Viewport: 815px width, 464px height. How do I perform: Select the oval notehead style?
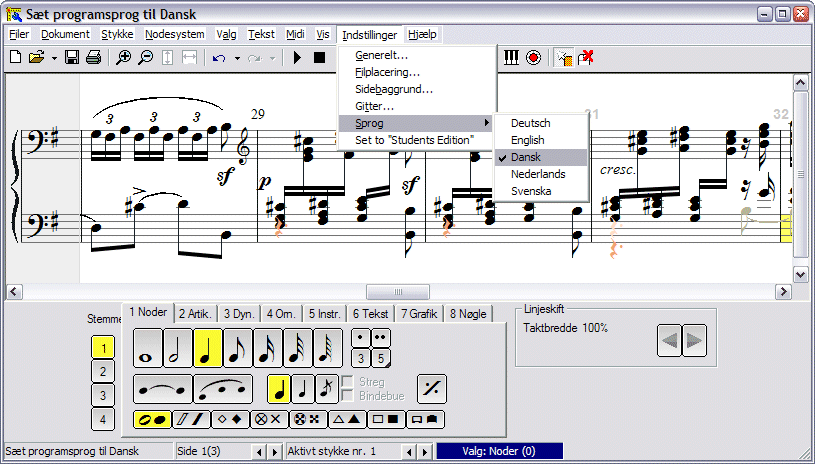[x=153, y=419]
